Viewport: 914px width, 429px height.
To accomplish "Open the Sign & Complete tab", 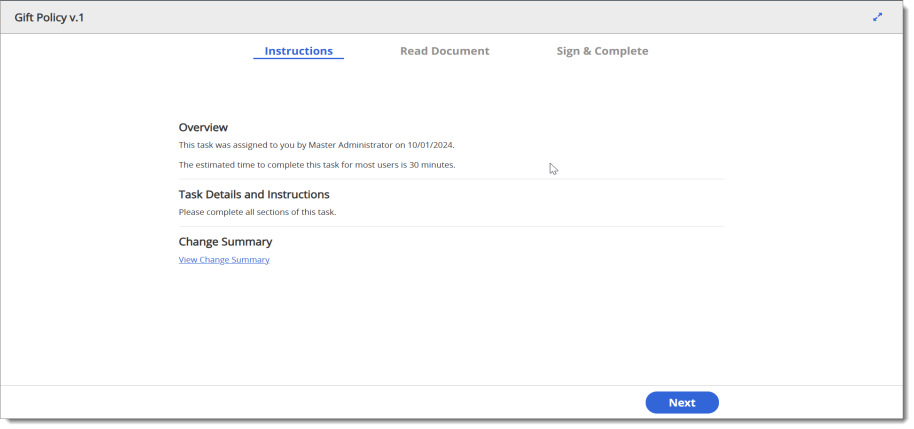I will [x=602, y=51].
